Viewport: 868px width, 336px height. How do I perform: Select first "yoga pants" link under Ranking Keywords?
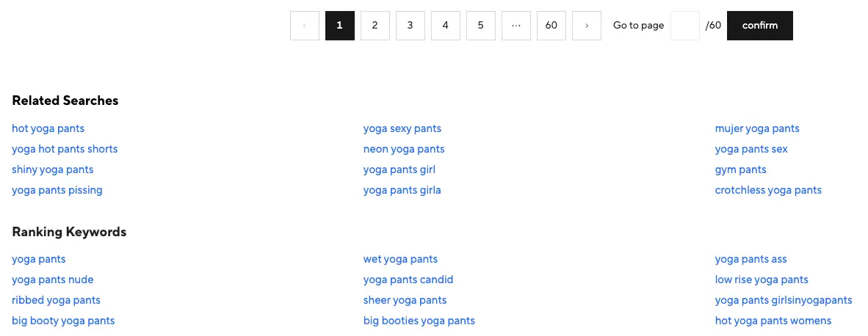coord(39,259)
